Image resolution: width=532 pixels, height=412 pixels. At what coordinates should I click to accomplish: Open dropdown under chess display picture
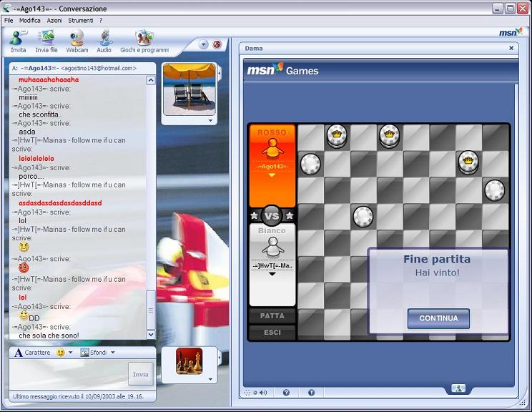pyautogui.click(x=210, y=379)
